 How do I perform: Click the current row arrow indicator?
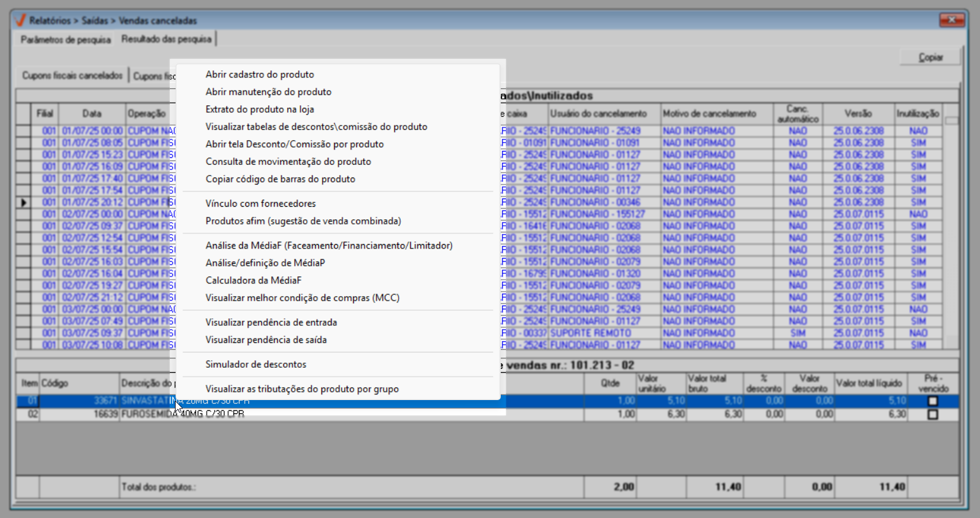click(x=23, y=203)
